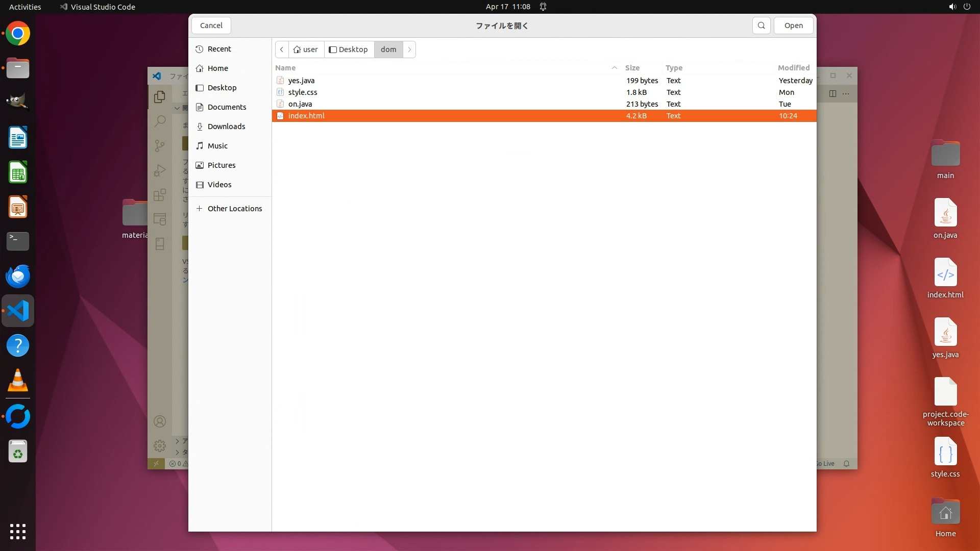Viewport: 980px width, 551px height.
Task: Open Videos sidebar location
Action: coord(219,185)
